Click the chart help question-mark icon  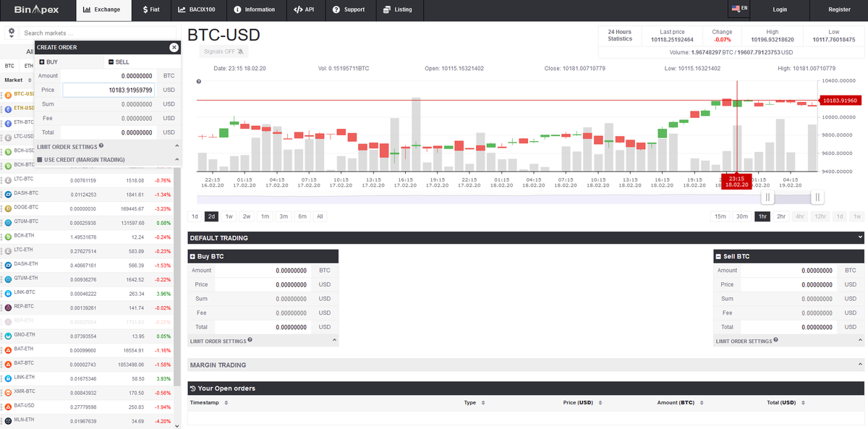pos(199,81)
